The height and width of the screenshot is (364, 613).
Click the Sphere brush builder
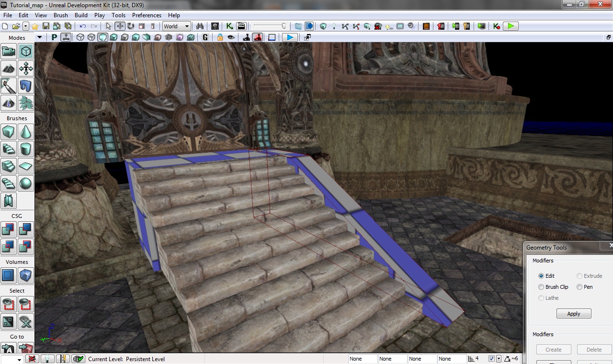pyautogui.click(x=26, y=183)
